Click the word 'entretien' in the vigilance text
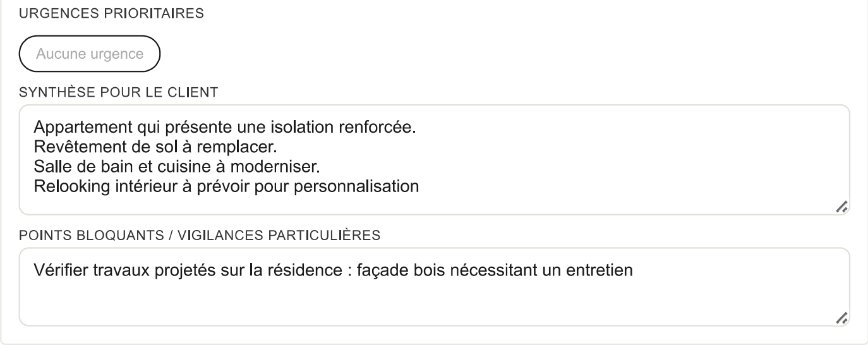The width and height of the screenshot is (868, 345). pyautogui.click(x=605, y=270)
